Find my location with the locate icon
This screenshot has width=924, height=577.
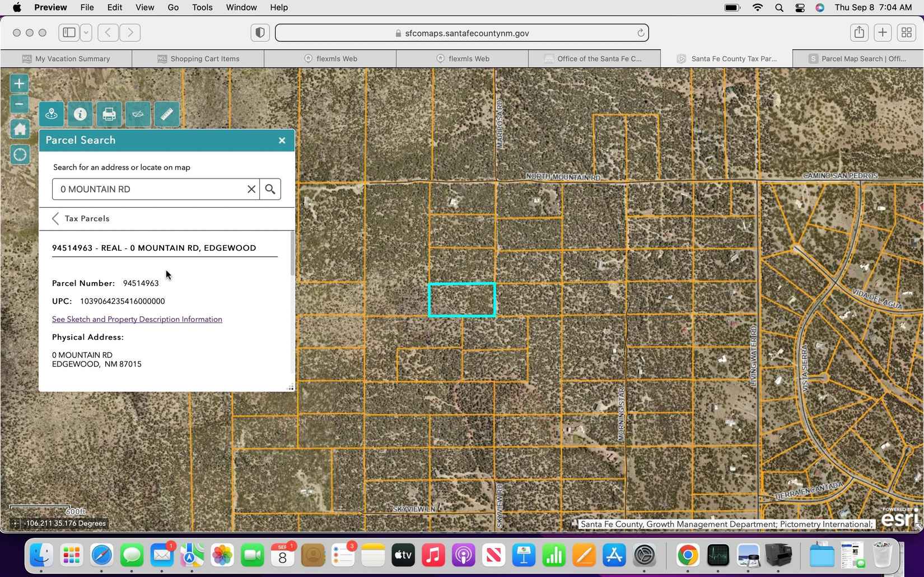(x=20, y=154)
